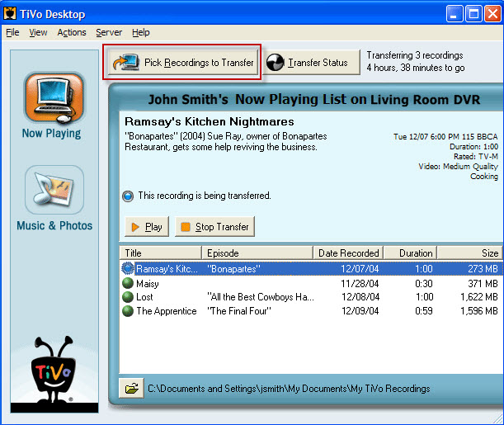
Task: Open the Music & Photos icon
Action: pyautogui.click(x=54, y=189)
